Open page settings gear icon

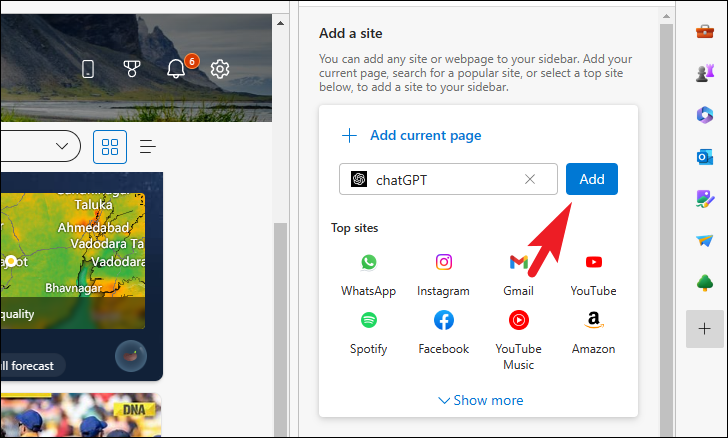pyautogui.click(x=220, y=69)
